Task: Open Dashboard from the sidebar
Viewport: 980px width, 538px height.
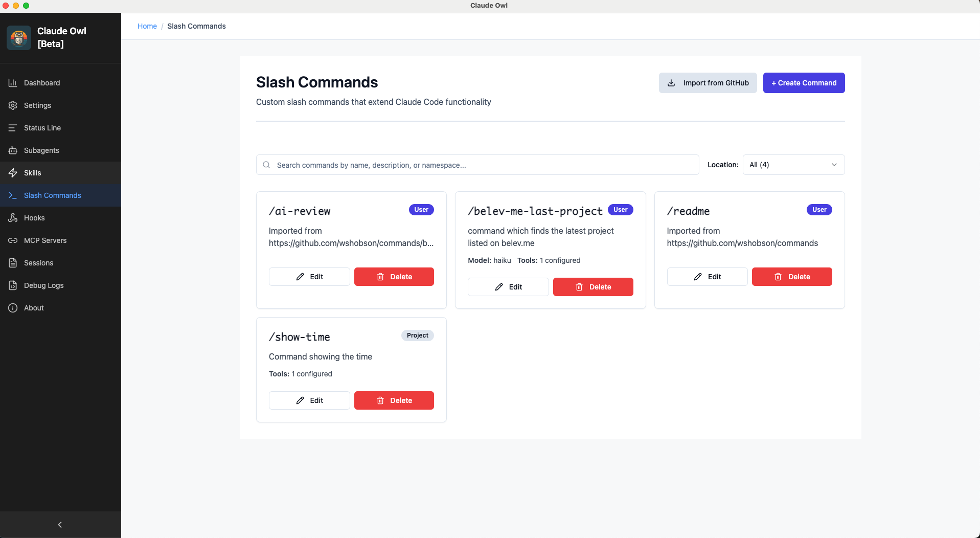Action: tap(60, 83)
